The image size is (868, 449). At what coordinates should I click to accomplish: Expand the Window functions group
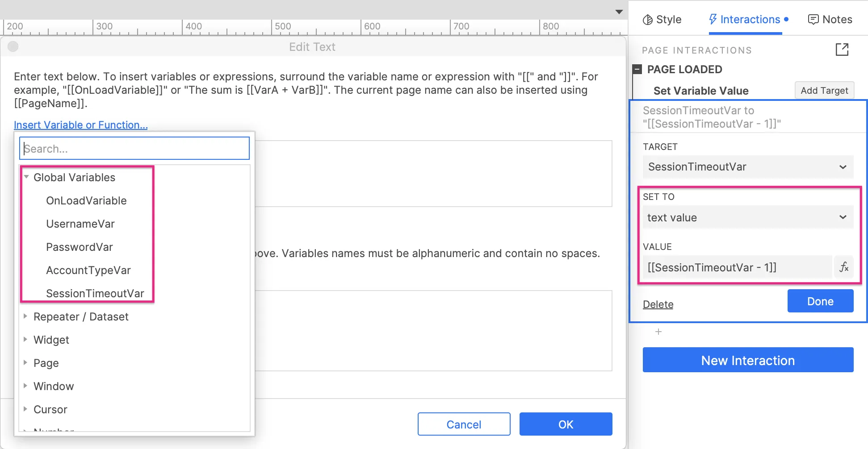25,386
